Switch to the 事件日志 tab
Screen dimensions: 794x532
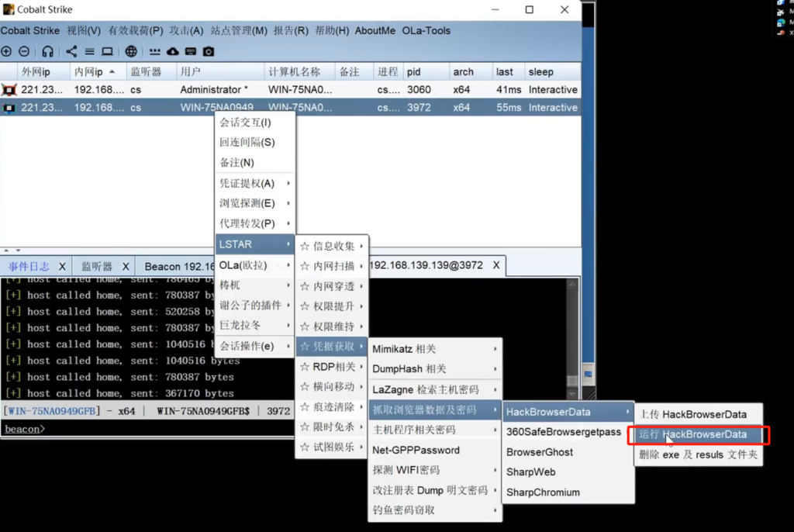coord(29,266)
